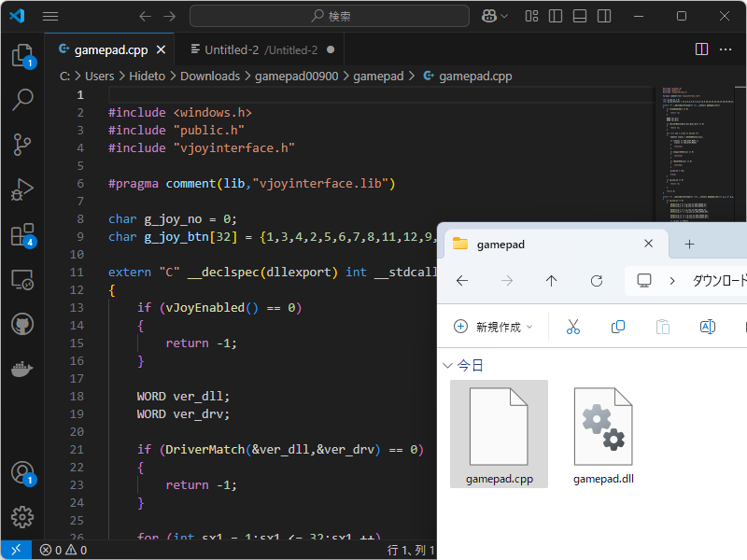Viewport: 747px width, 560px height.
Task: Place cursor on line 8 g_joy_no declaration
Action: (x=173, y=219)
